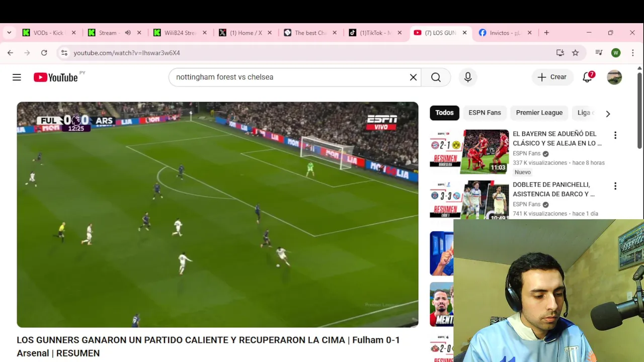Close the VODs - Kick tab
644x362 pixels.
(x=74, y=33)
